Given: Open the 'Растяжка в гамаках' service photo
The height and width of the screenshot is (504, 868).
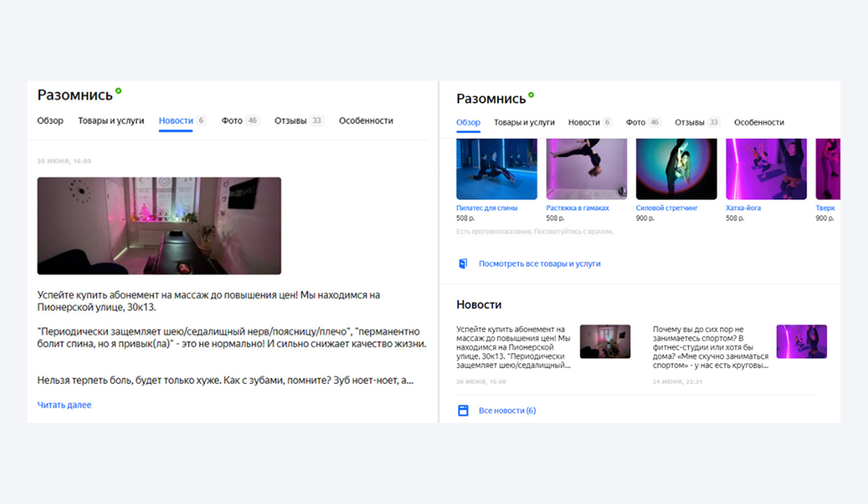Looking at the screenshot, I should pos(586,168).
